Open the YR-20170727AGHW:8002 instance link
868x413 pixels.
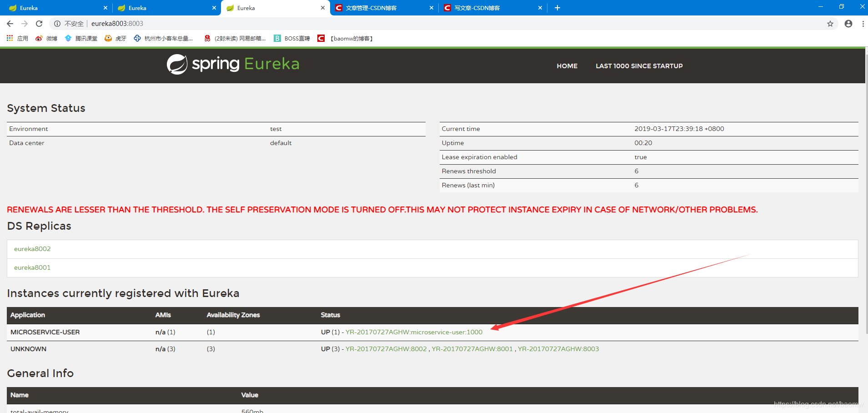click(386, 349)
